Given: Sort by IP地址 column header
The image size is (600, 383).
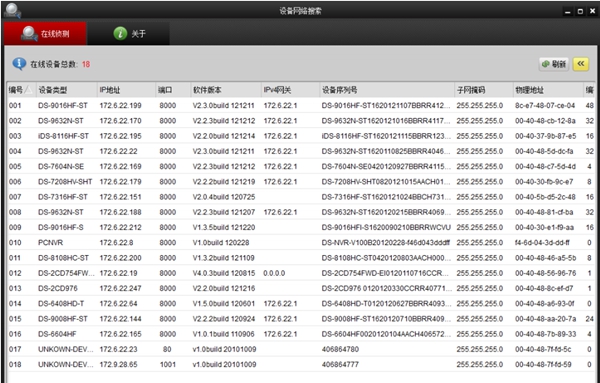Looking at the screenshot, I should click(126, 90).
